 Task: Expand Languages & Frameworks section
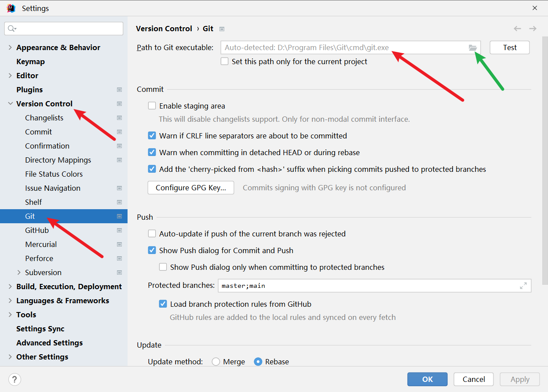click(x=10, y=301)
